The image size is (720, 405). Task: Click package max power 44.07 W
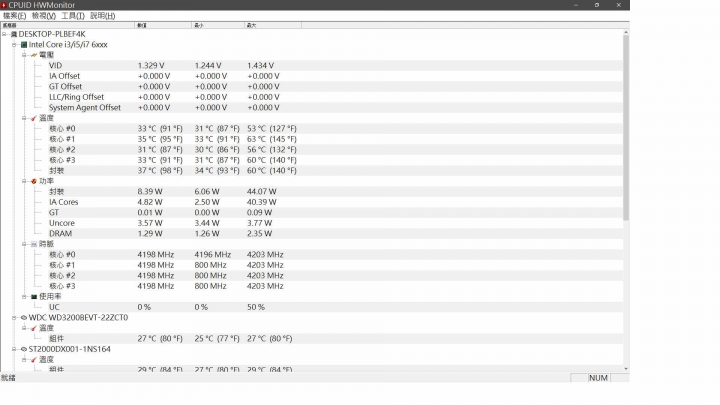click(x=262, y=191)
